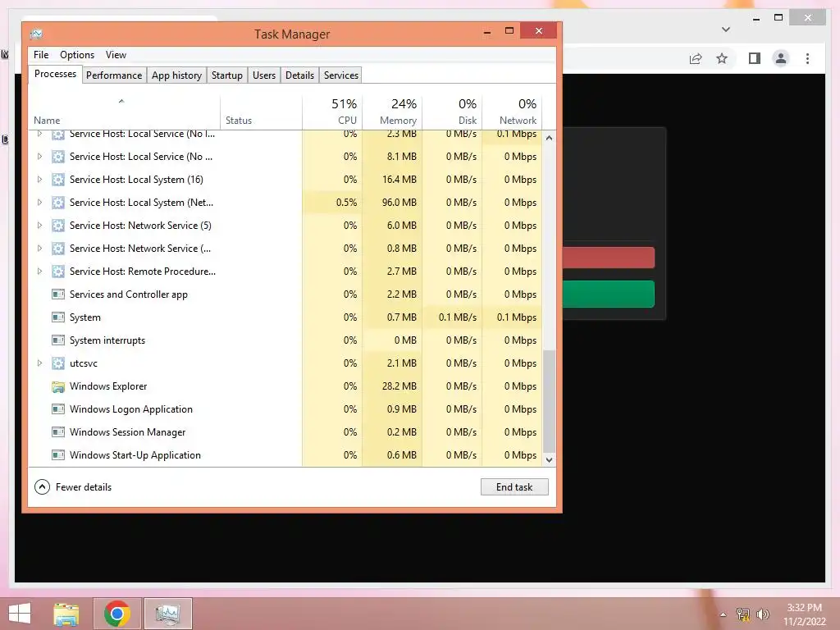840x630 pixels.
Task: Switch to the Performance tab
Action: click(x=114, y=75)
